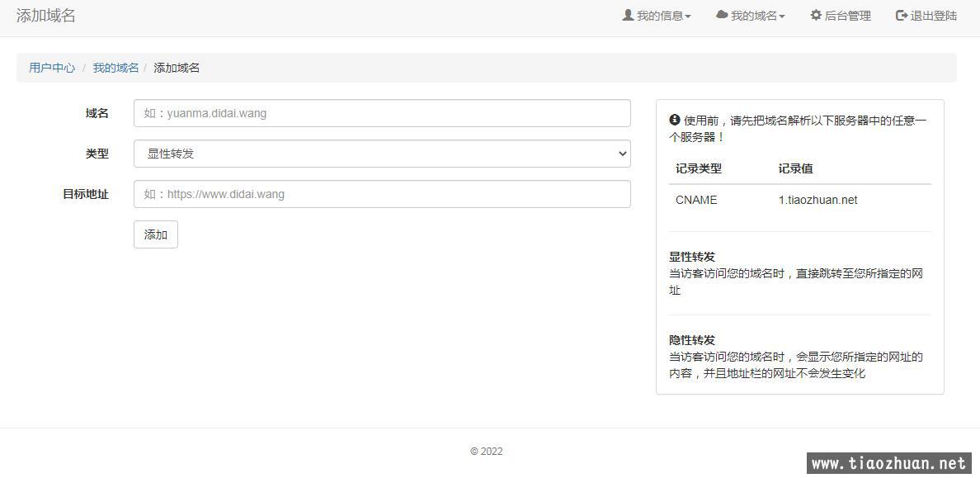980x478 pixels.
Task: Click the 添加域名 breadcrumb text
Action: point(177,68)
